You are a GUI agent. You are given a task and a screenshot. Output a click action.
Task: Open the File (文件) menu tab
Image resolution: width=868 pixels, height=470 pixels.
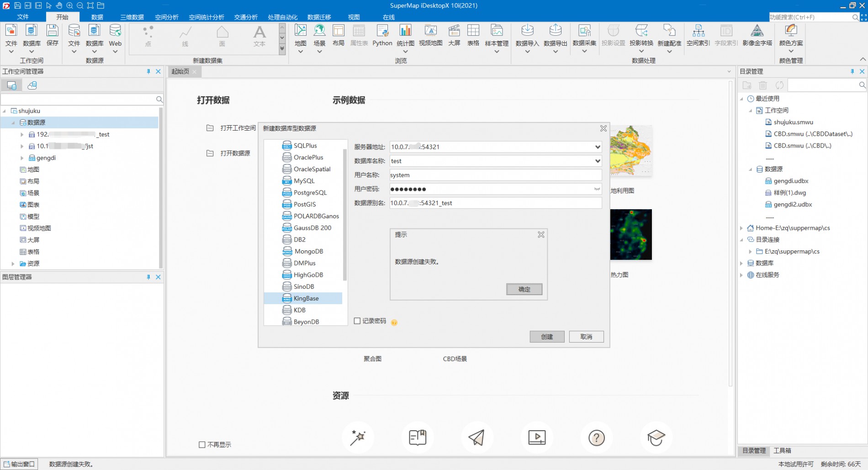[x=23, y=17]
